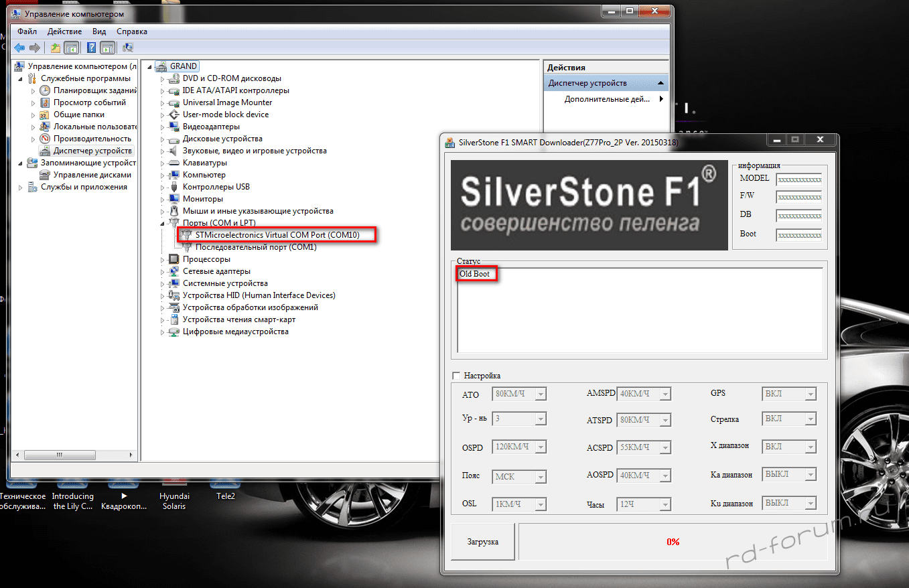The width and height of the screenshot is (909, 588).
Task: Click the Performance gauge icon in the tree
Action: 45,139
